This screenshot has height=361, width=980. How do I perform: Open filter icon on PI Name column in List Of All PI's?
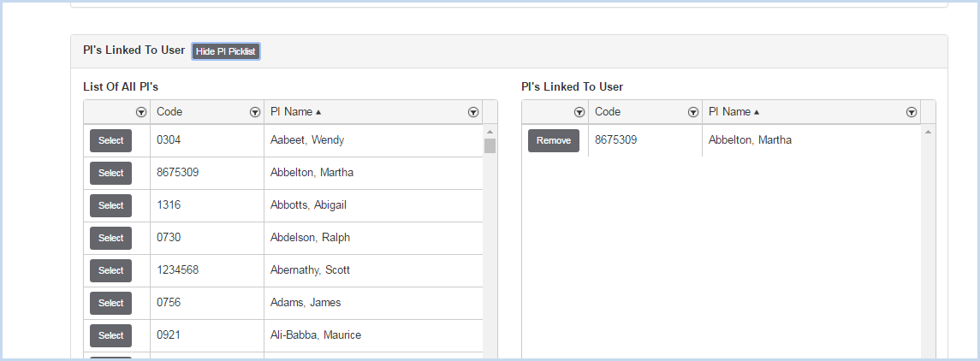tap(473, 112)
